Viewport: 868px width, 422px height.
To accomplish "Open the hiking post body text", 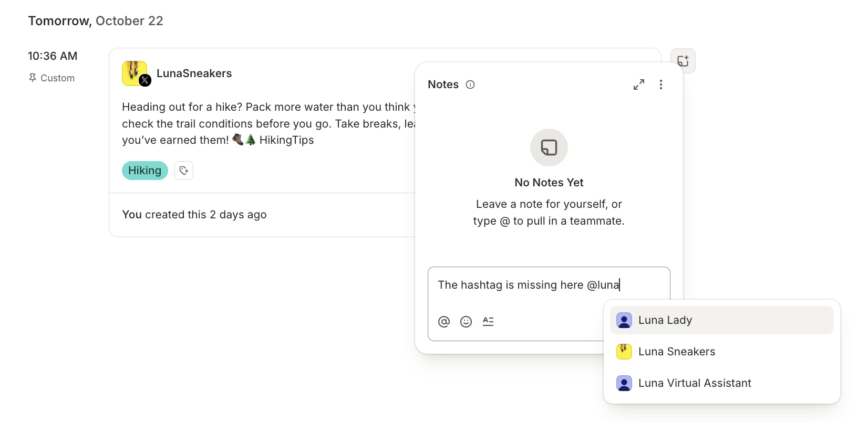I will 269,123.
